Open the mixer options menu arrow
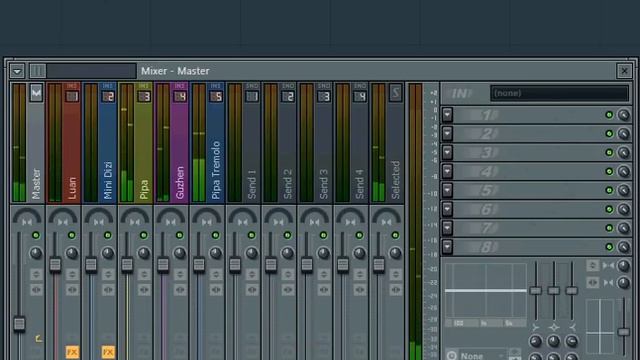The height and width of the screenshot is (360, 640). pyautogui.click(x=17, y=71)
